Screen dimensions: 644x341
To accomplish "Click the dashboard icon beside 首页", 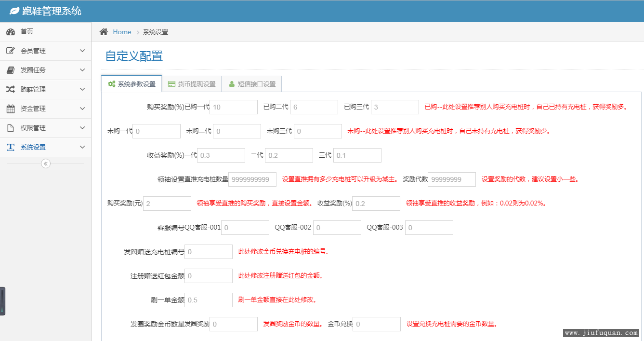I will pos(11,32).
